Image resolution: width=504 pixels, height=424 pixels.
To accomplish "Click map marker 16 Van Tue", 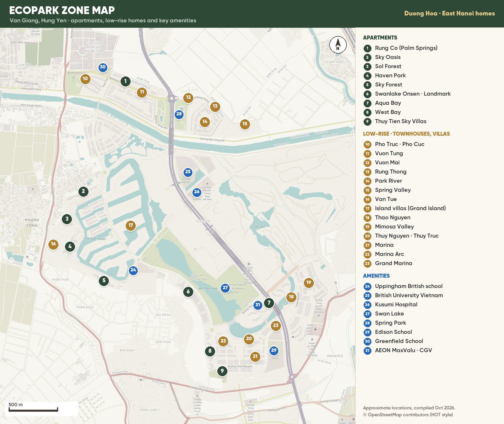I will 53,244.
